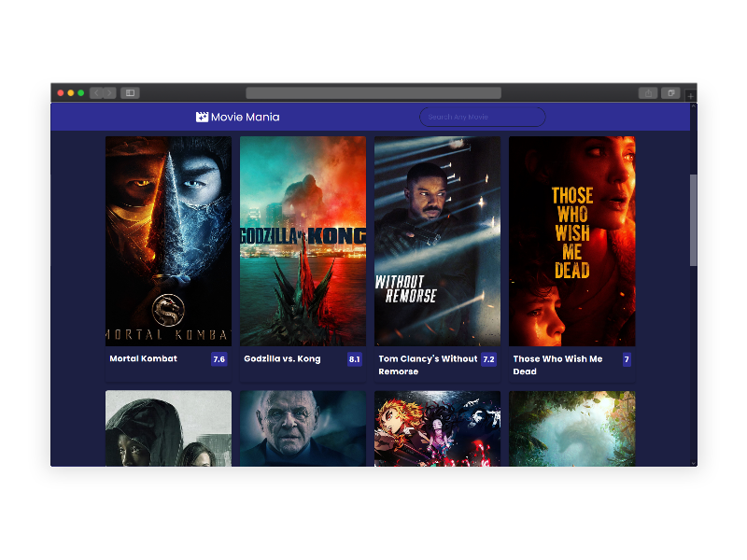Maximize the window with the green button
Viewport: 747px width, 560px height.
81,92
